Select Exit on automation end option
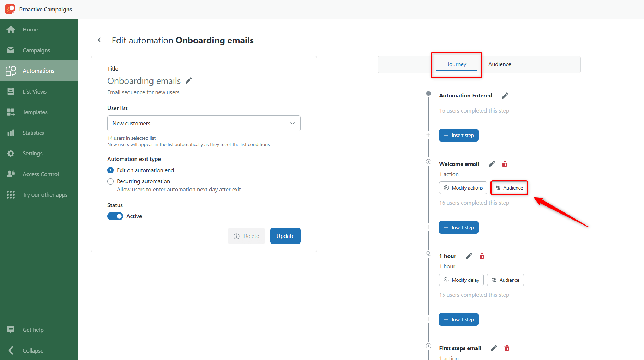Screen dimensions: 644x360 (x=110, y=170)
